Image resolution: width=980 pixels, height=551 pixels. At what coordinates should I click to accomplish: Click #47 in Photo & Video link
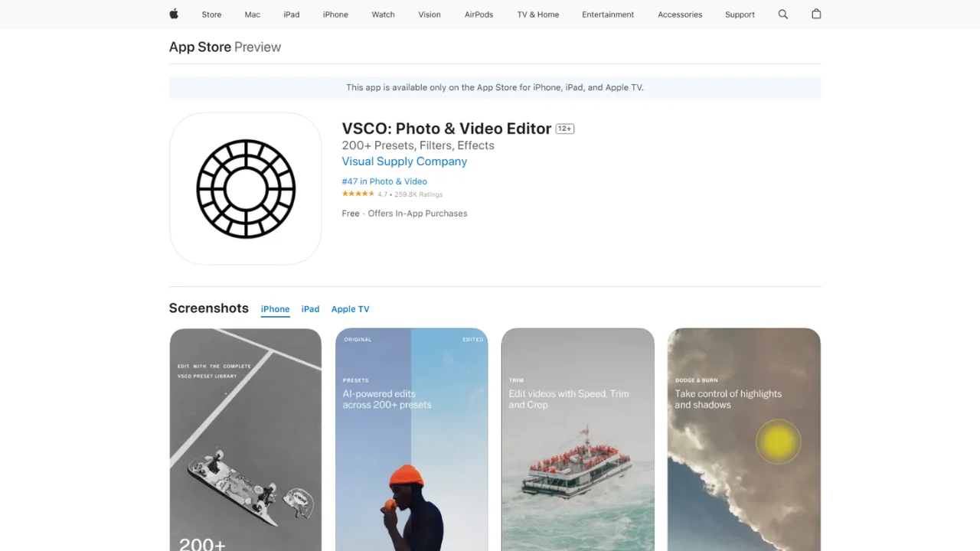(x=384, y=181)
